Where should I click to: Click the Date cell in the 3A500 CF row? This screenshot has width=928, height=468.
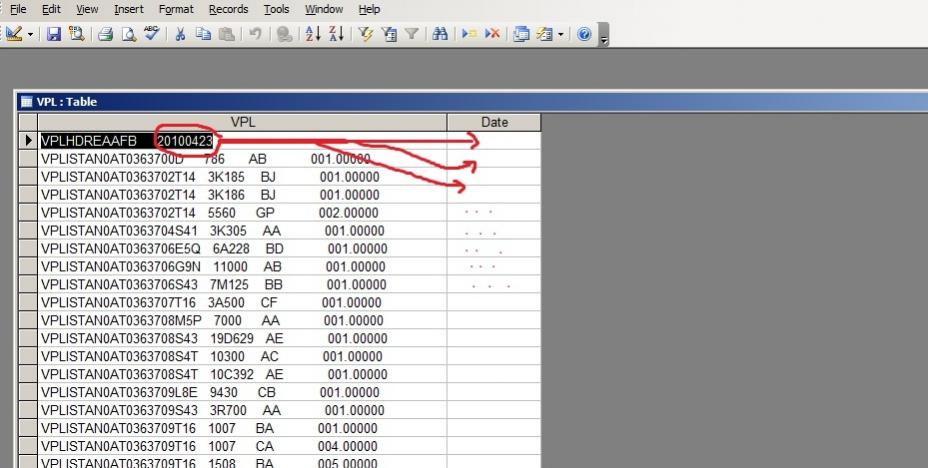pos(494,302)
